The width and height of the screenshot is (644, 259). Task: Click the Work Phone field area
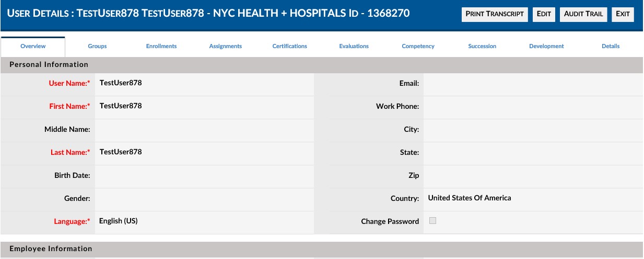533,107
